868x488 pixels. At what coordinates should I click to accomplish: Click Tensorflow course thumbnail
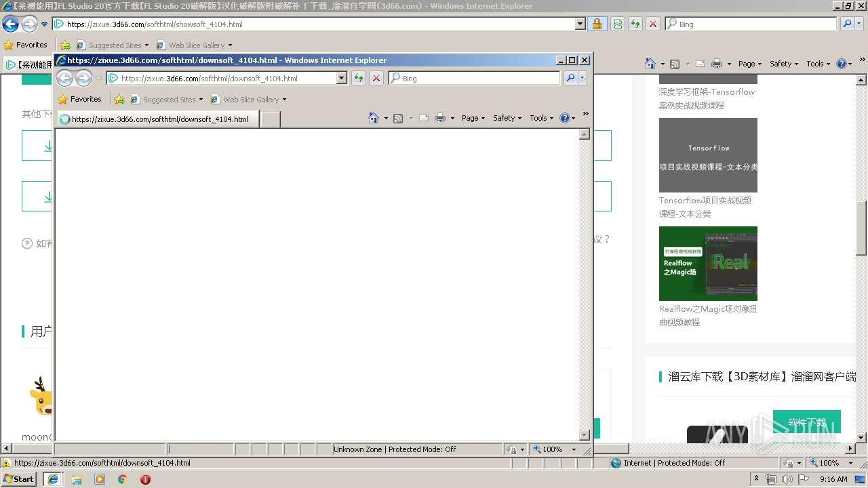pos(708,155)
